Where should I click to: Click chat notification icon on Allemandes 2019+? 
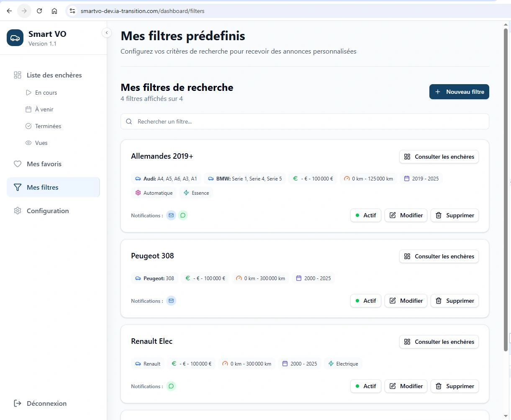point(183,215)
